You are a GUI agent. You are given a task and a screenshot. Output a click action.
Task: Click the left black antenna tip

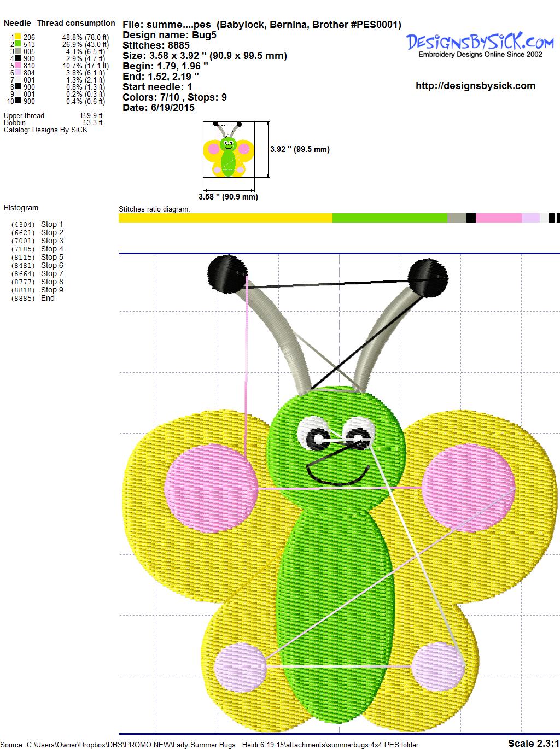coord(227,272)
